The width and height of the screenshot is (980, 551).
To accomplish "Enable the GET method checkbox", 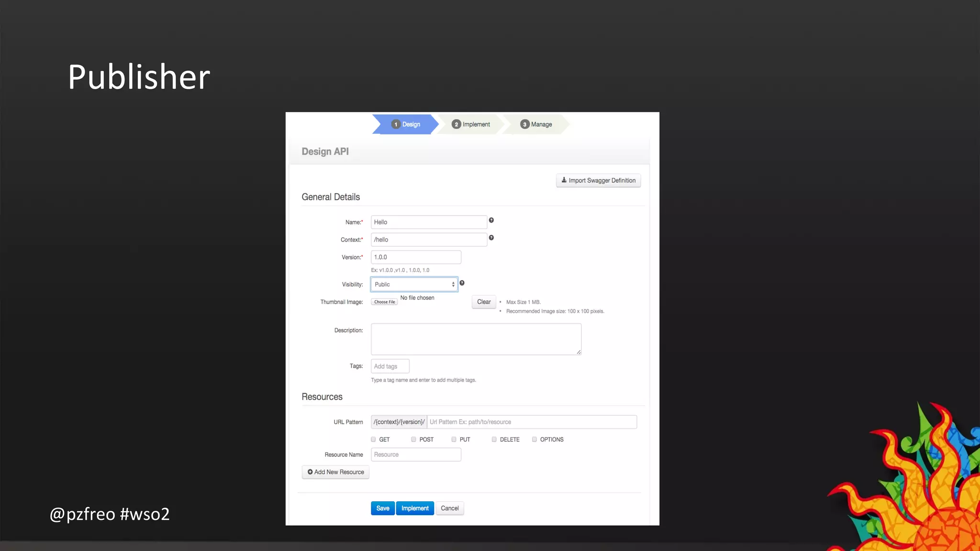I will click(x=373, y=440).
